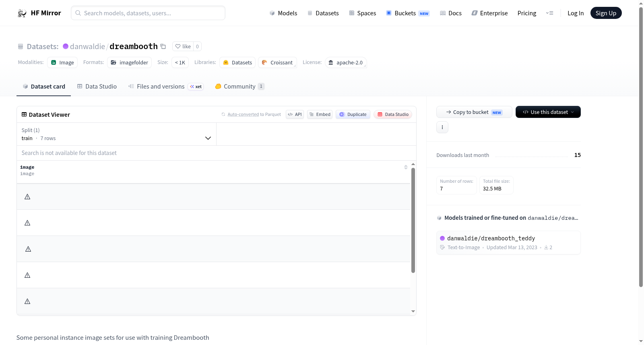Click the first row warning icon
Viewport: 644px width, 345px height.
click(x=27, y=197)
